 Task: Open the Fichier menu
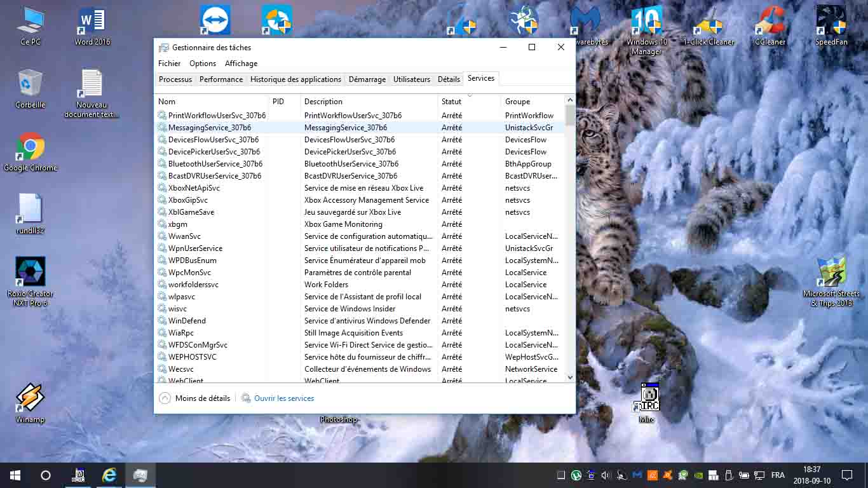pos(170,64)
